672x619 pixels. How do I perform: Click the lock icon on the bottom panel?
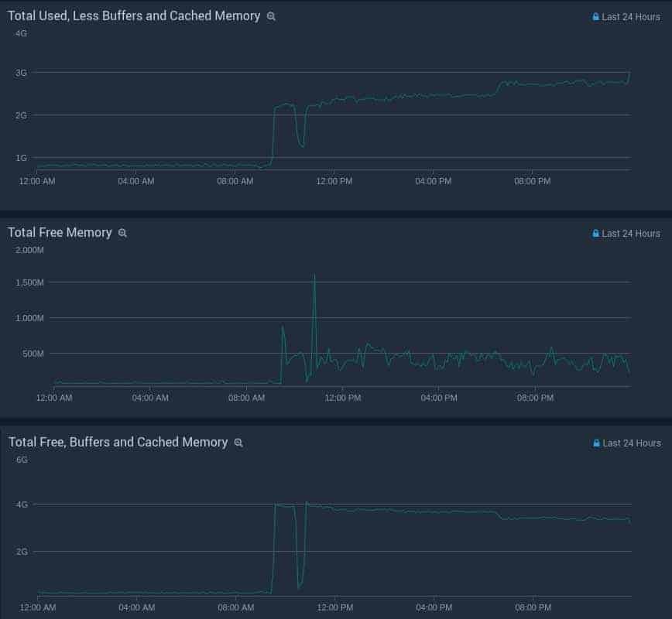point(595,443)
